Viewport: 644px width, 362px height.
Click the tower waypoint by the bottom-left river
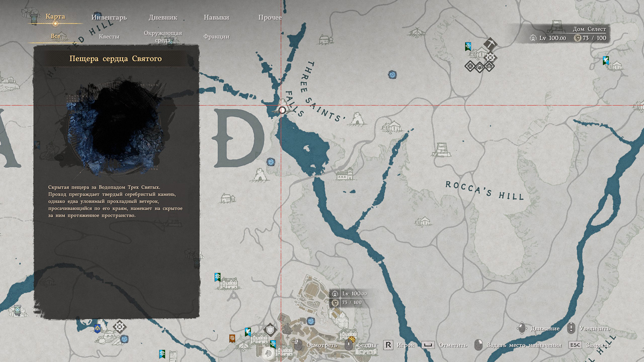tap(17, 310)
